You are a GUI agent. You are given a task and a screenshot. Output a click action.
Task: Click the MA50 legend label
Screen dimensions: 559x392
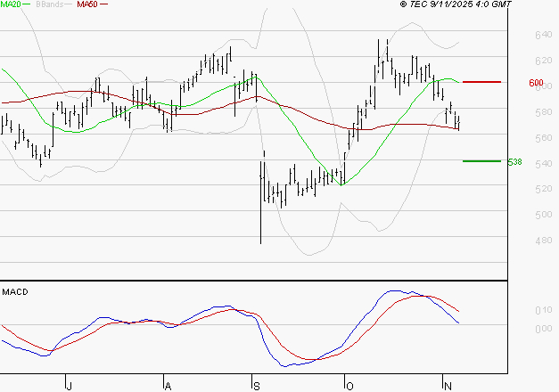[87, 4]
